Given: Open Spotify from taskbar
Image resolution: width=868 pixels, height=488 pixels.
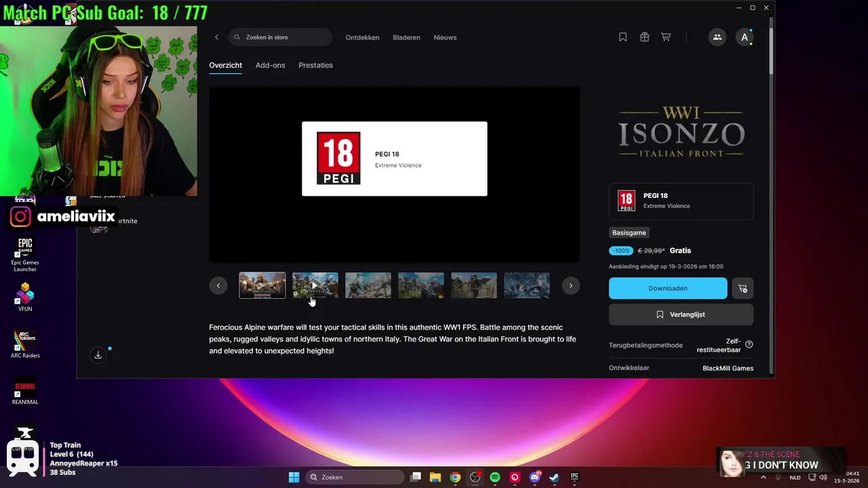Looking at the screenshot, I should tap(495, 477).
